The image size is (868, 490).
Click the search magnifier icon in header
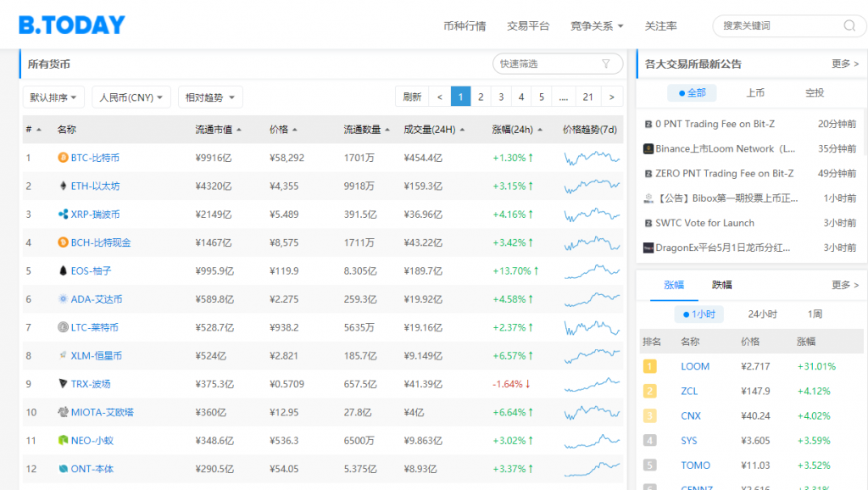pyautogui.click(x=849, y=26)
